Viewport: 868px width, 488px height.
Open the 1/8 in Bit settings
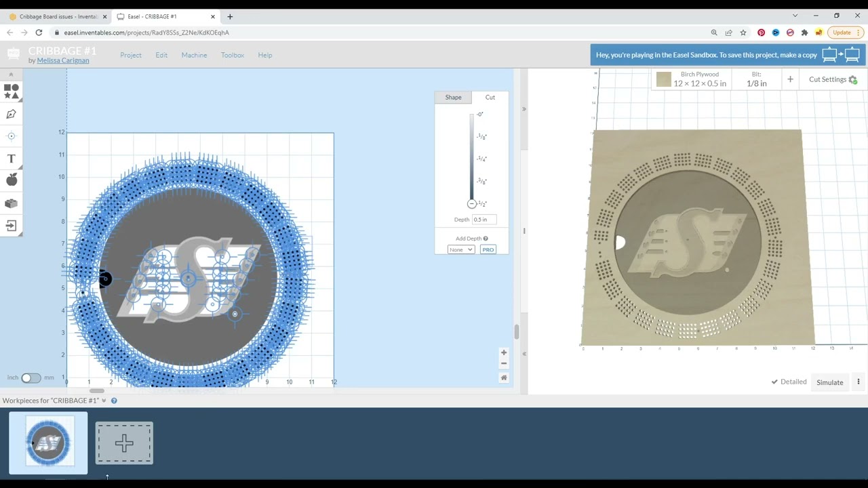pos(757,79)
